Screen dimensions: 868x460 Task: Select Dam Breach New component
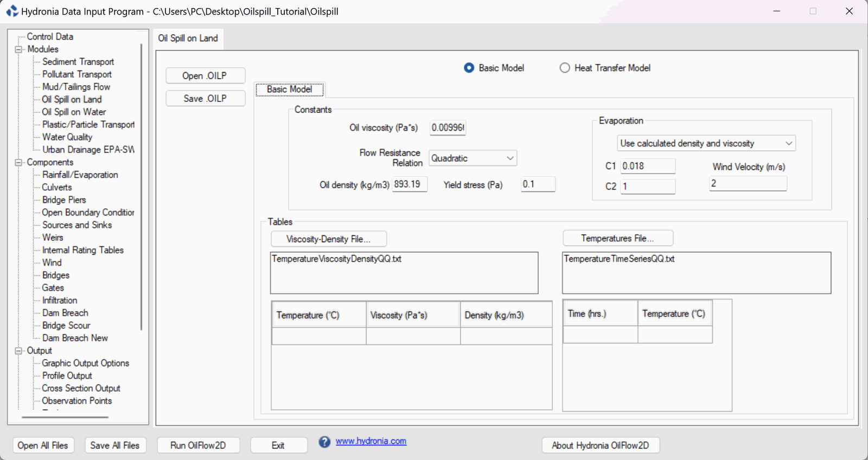pyautogui.click(x=75, y=338)
